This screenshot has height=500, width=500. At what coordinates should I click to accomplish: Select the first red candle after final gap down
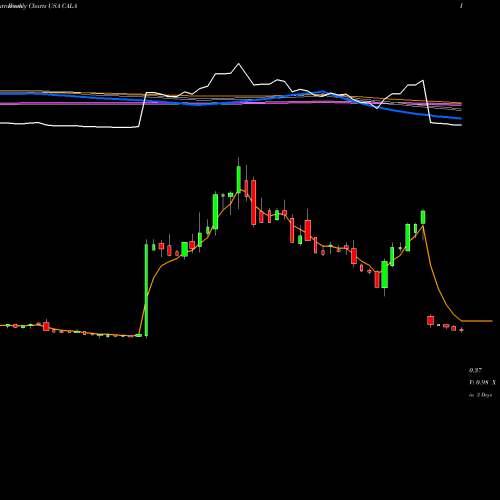click(x=431, y=320)
